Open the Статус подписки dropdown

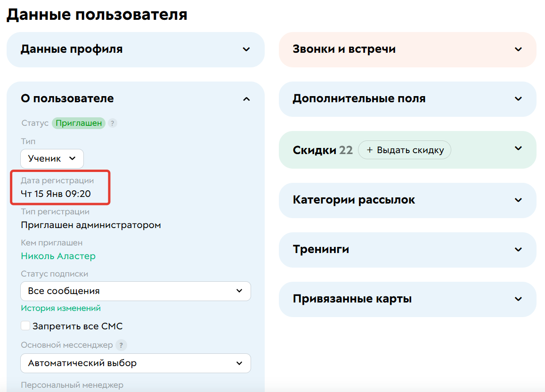click(x=136, y=291)
